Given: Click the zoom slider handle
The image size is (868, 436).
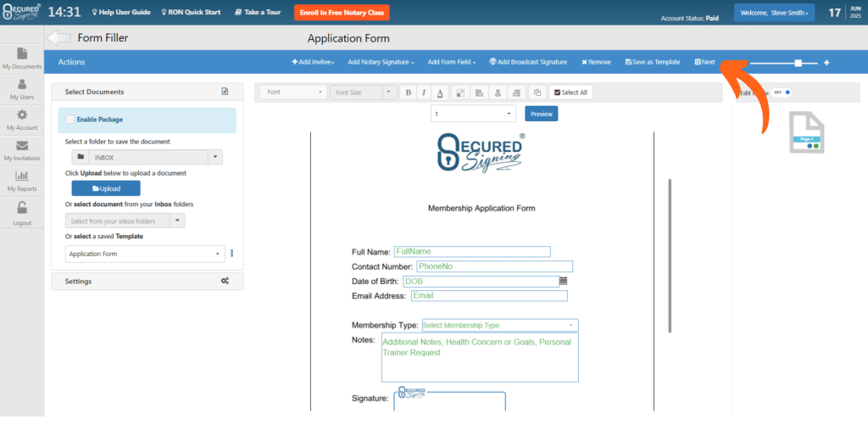Looking at the screenshot, I should coord(798,63).
